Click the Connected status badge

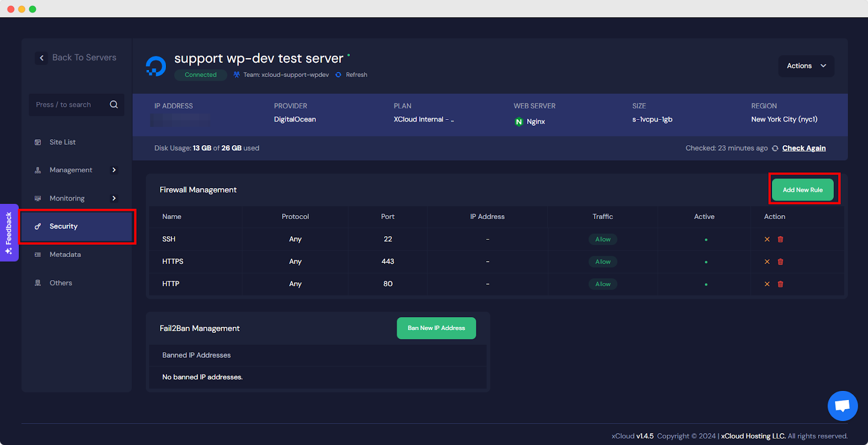(201, 75)
